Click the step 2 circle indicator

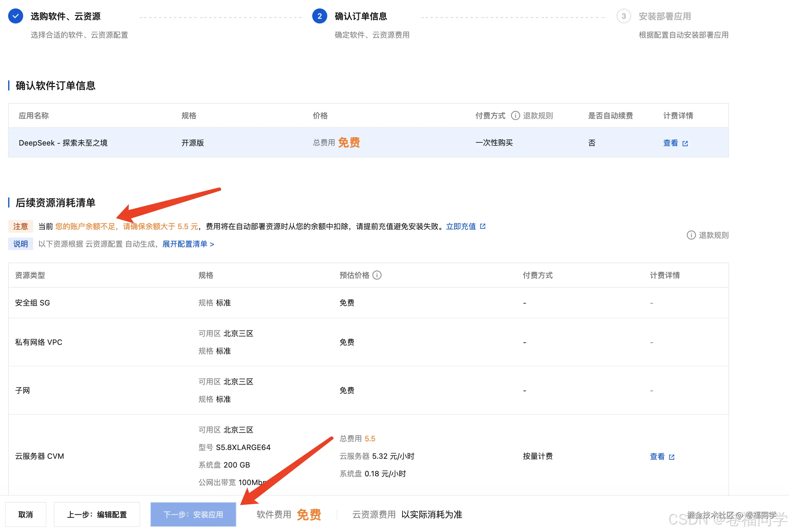319,16
